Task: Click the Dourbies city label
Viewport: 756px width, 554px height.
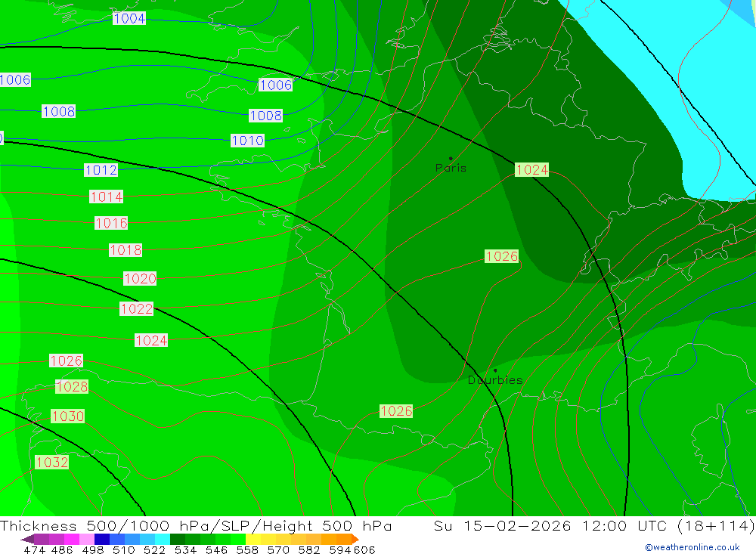Action: click(495, 380)
